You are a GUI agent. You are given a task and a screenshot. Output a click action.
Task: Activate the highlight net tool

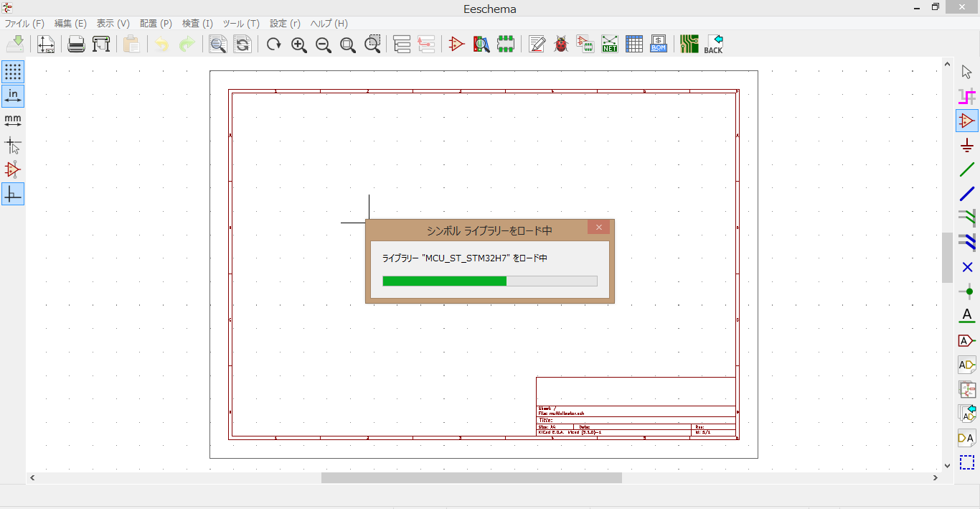tap(967, 96)
